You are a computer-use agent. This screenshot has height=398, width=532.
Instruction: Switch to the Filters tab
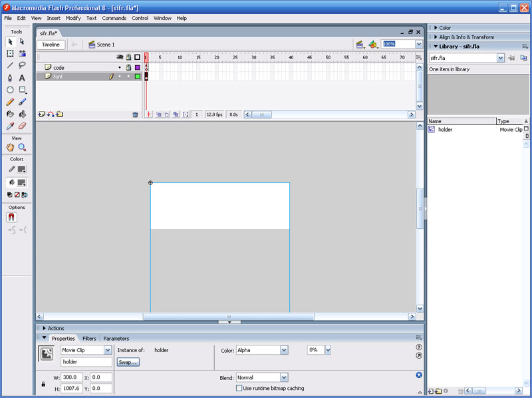(x=89, y=339)
